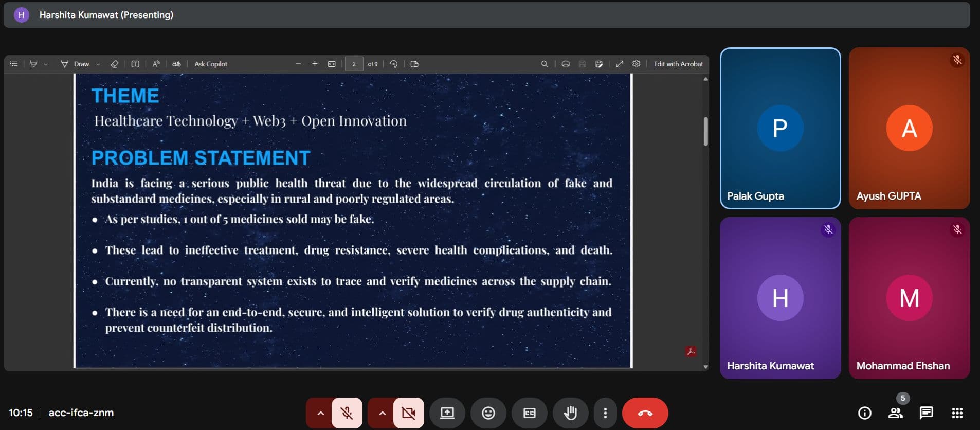Toggle the muted microphone button
Screen dimensions: 980x430
point(347,413)
